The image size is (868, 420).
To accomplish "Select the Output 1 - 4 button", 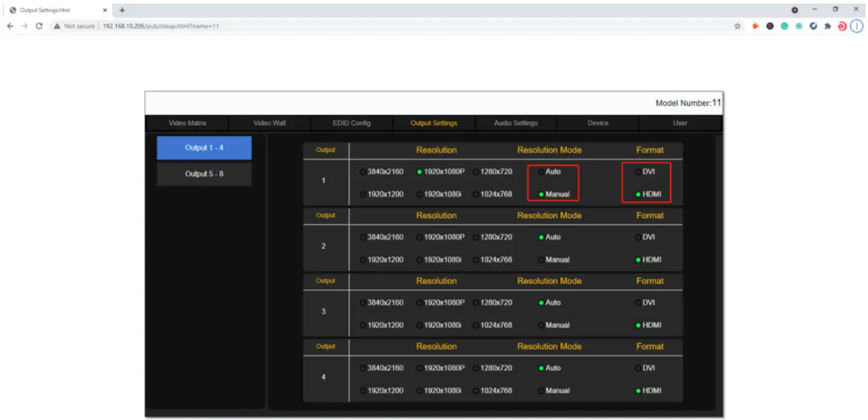I will pos(204,148).
